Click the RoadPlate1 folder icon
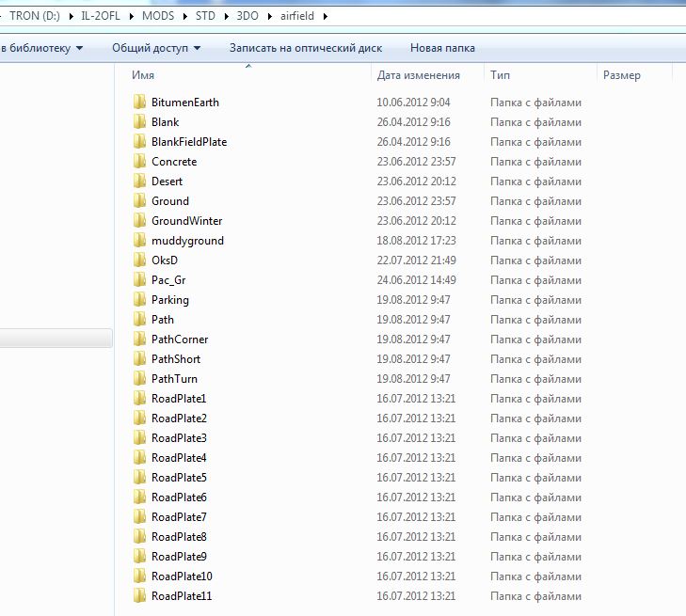This screenshot has width=686, height=616. [139, 398]
